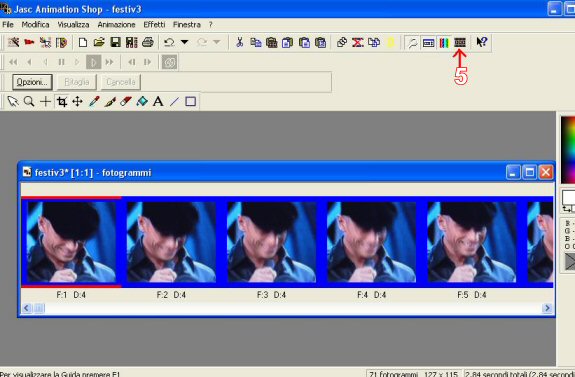Expand the Undo history dropdown arrow
575x377 pixels.
[184, 42]
